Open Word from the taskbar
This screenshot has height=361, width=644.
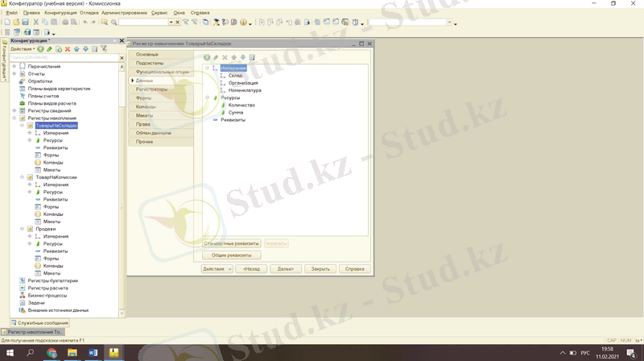(93, 353)
